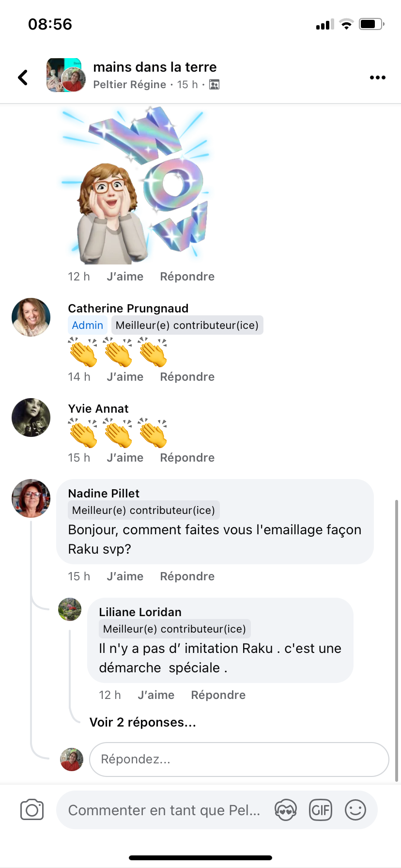The image size is (401, 868).
Task: Reply to Catherine Prungnaud's comment
Action: click(187, 377)
